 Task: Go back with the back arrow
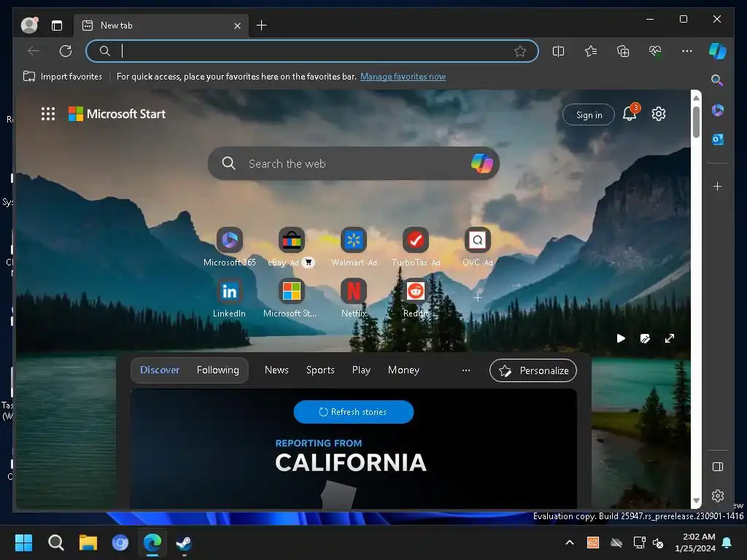click(34, 51)
